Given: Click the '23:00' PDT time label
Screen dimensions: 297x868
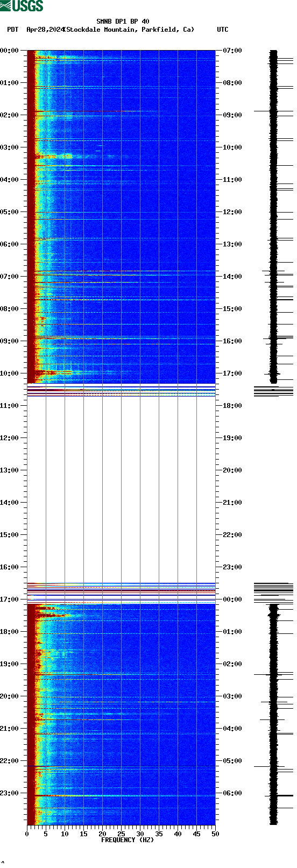Looking at the screenshot, I should pos(9,793).
